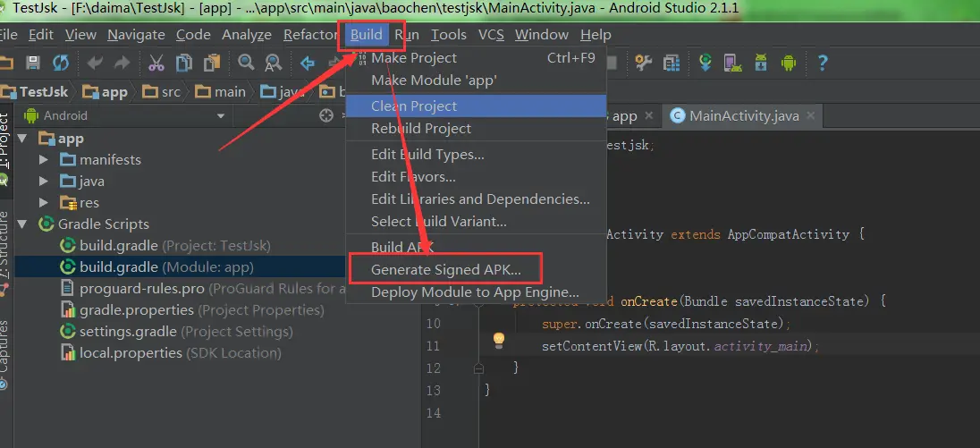
Task: Choose Deploy Module to App Engine...
Action: tap(476, 292)
